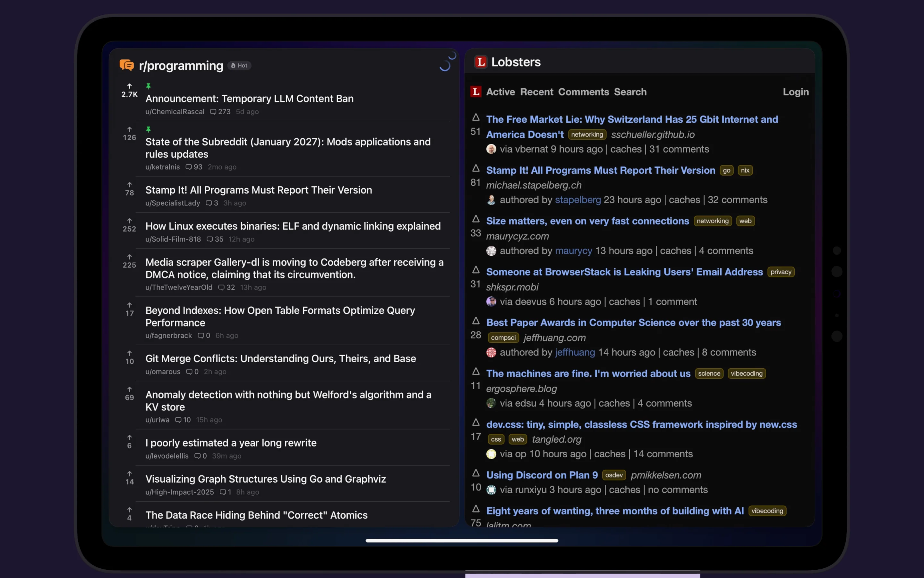The width and height of the screenshot is (924, 578).
Task: Upvote Git Merge Conflicts post
Action: (129, 353)
